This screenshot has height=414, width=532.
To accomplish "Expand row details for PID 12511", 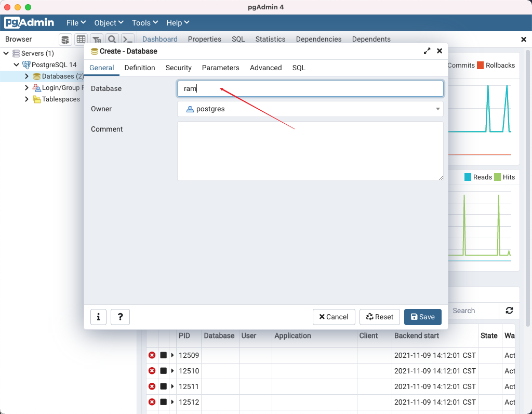I will pos(172,386).
